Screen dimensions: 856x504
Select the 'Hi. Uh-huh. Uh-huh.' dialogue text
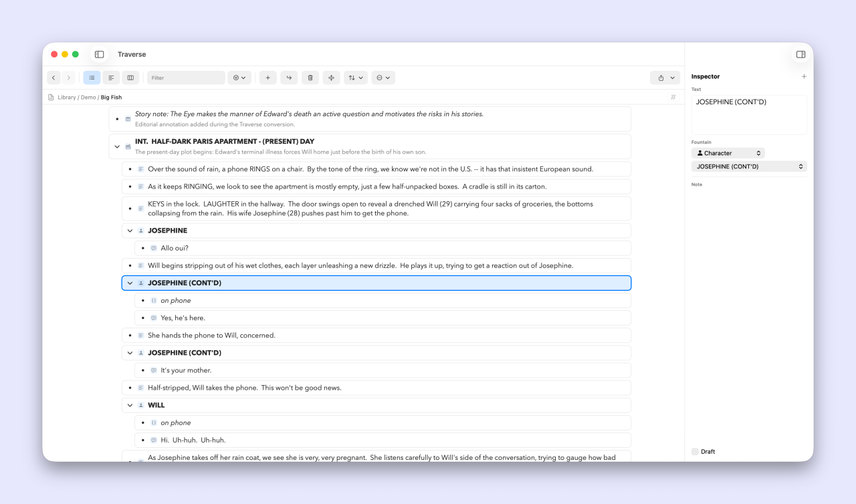(193, 440)
